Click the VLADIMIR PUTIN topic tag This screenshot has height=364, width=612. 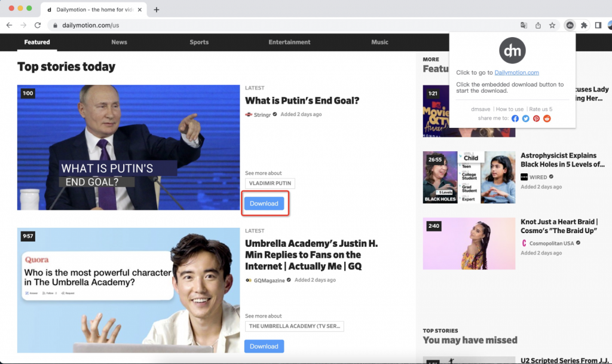[270, 183]
